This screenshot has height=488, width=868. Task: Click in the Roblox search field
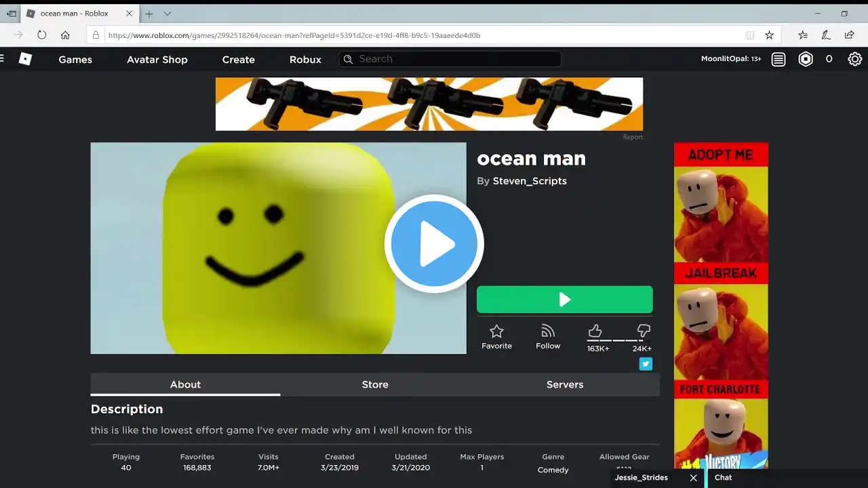pos(450,59)
